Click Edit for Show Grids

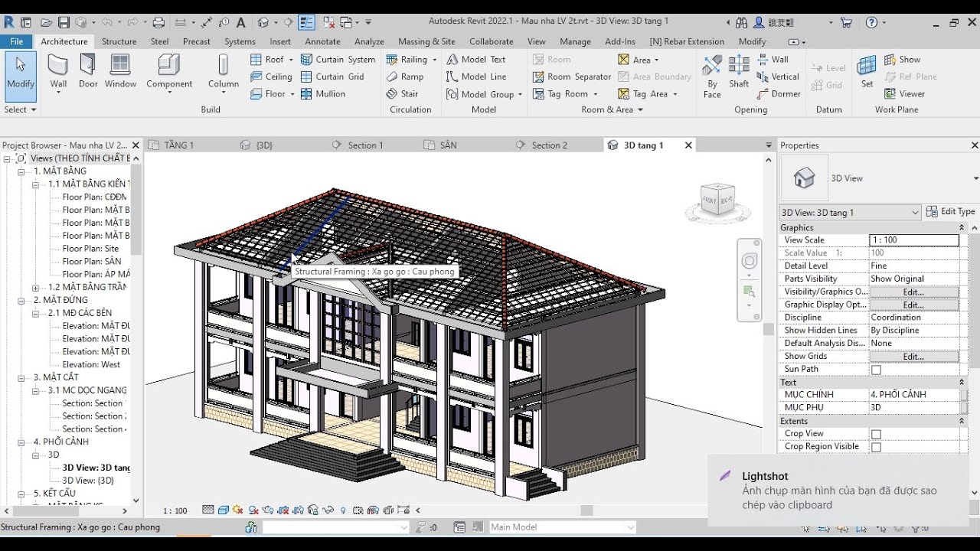tap(913, 356)
